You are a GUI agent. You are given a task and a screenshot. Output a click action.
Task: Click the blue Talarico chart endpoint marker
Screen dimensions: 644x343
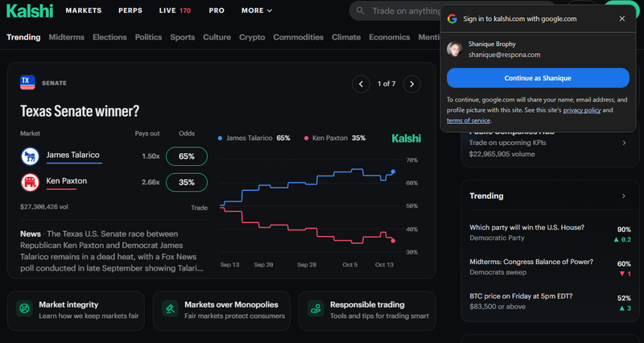(393, 171)
